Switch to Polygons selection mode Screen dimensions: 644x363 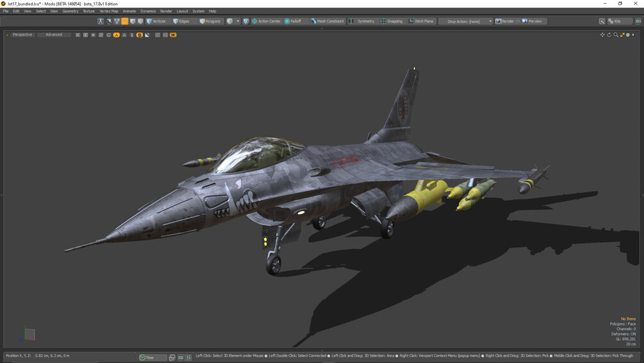pos(210,21)
